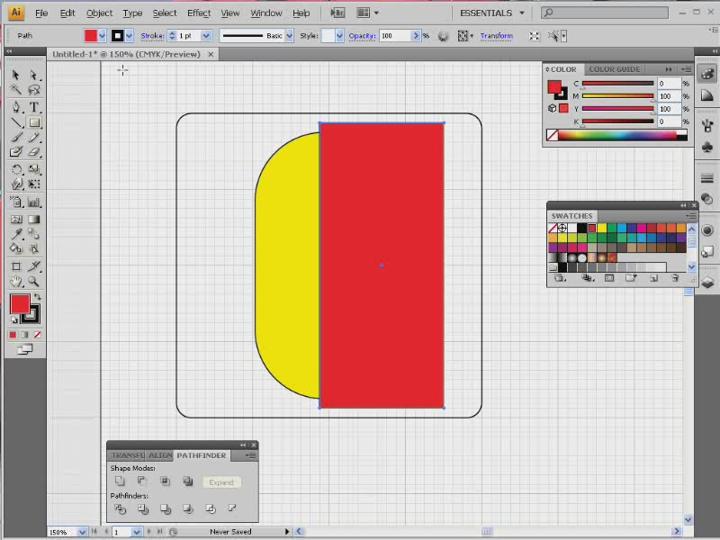
Task: Click the Merge pathfinder icon
Action: pos(165,509)
